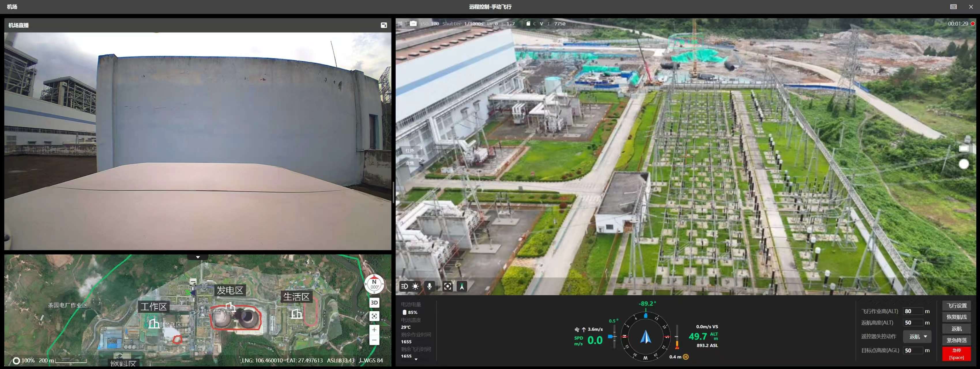The height and width of the screenshot is (369, 980).
Task: Click the storage card icon in camera bar
Action: tap(528, 24)
